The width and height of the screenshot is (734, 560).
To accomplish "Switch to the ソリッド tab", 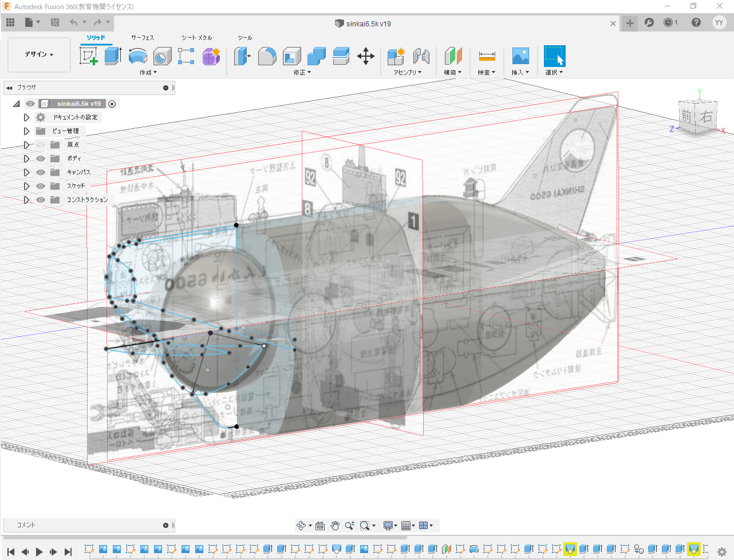I will click(96, 38).
